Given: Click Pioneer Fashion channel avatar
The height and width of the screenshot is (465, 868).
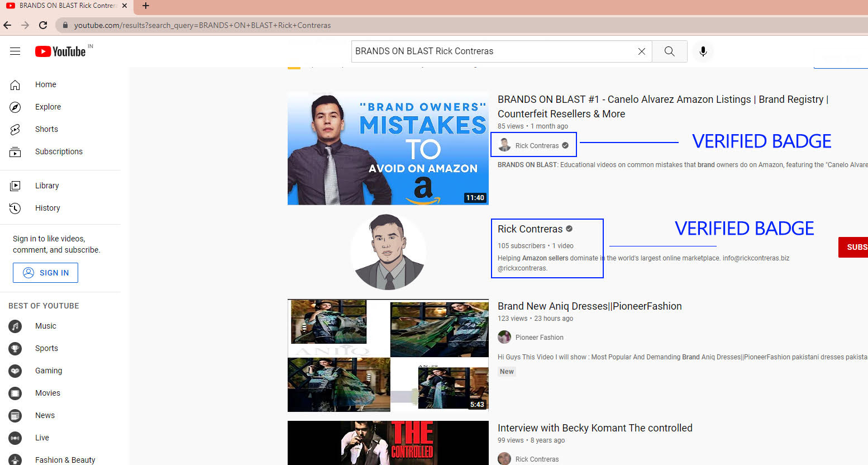Looking at the screenshot, I should (x=504, y=337).
